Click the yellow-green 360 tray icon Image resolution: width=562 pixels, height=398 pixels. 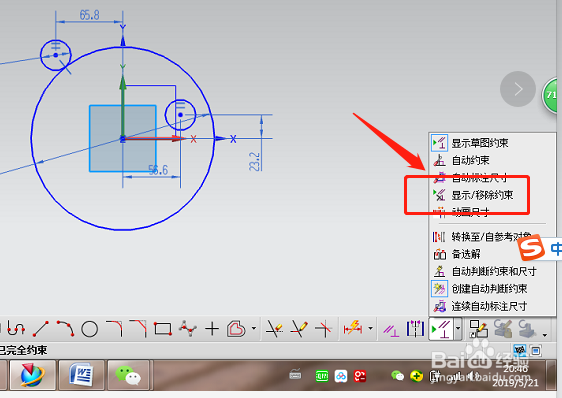click(x=416, y=376)
